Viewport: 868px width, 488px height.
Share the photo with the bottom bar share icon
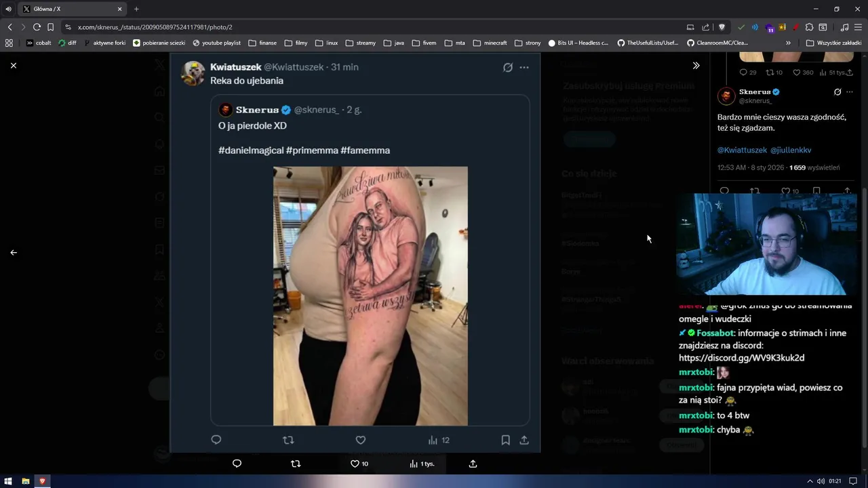click(473, 464)
